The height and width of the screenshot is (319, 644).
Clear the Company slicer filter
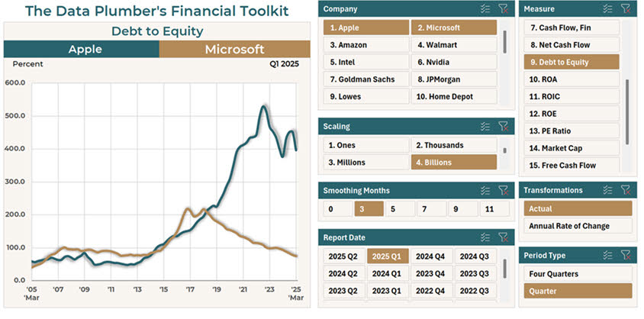[503, 9]
